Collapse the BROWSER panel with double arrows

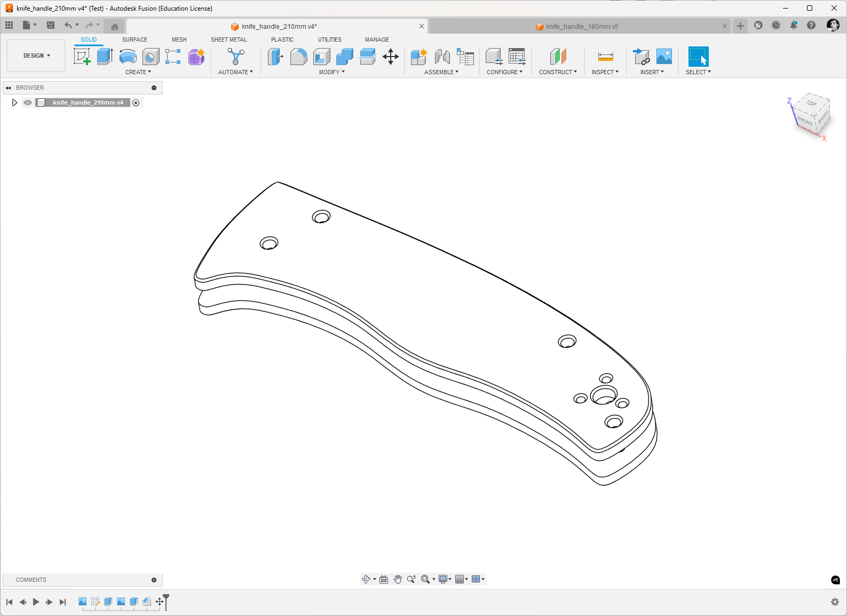coord(8,88)
